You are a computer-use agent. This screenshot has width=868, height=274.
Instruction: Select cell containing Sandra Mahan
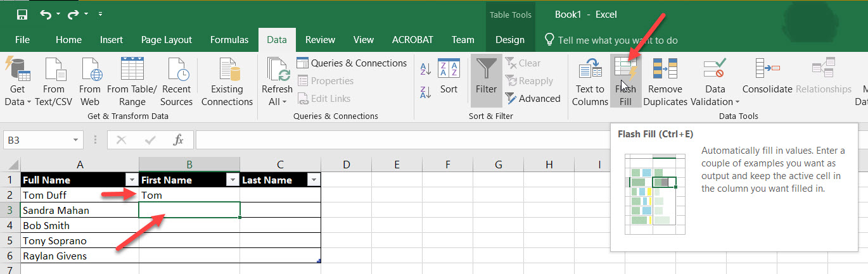click(79, 210)
